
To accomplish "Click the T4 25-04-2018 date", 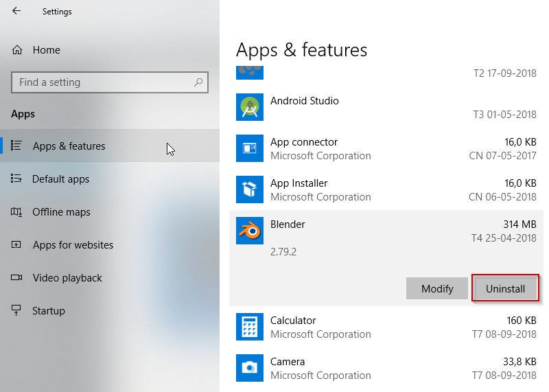I will [x=504, y=238].
